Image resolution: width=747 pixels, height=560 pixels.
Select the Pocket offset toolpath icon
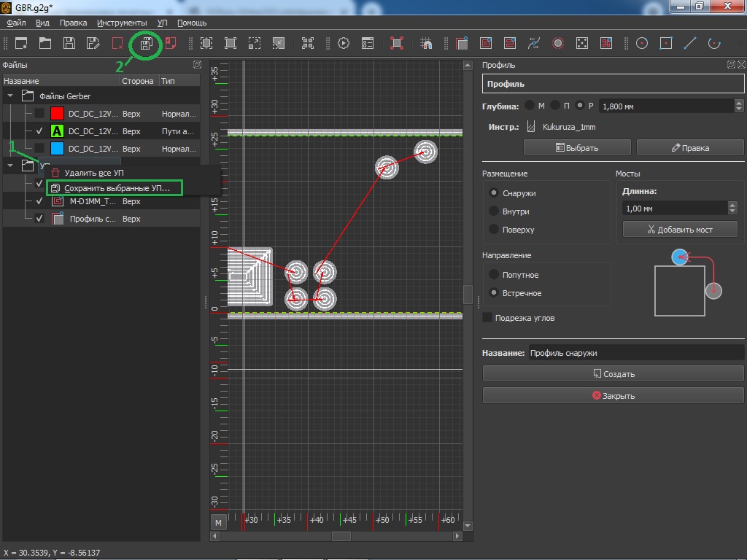486,44
